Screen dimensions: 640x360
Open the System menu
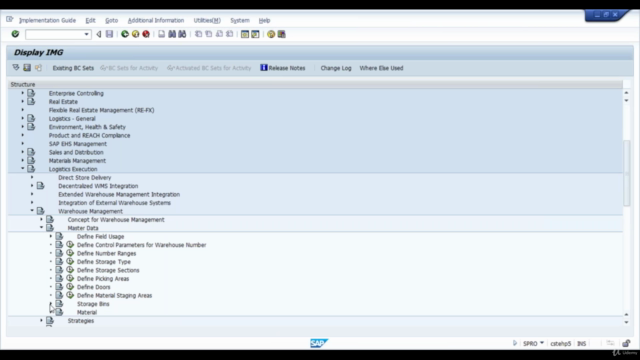click(x=240, y=20)
